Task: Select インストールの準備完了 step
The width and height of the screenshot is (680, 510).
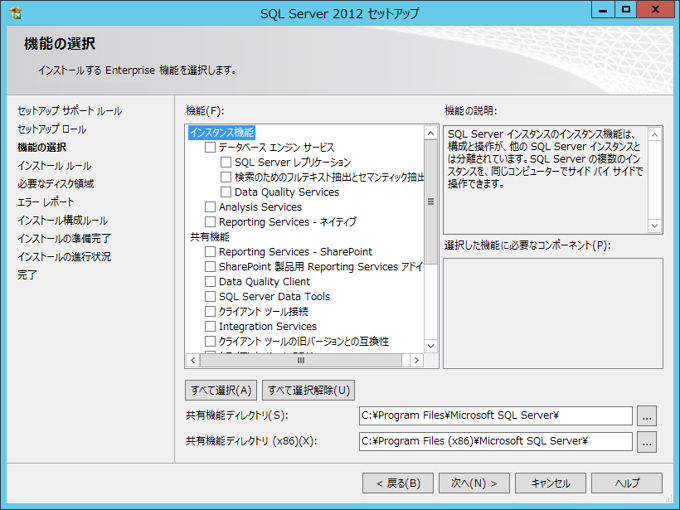Action: (64, 239)
